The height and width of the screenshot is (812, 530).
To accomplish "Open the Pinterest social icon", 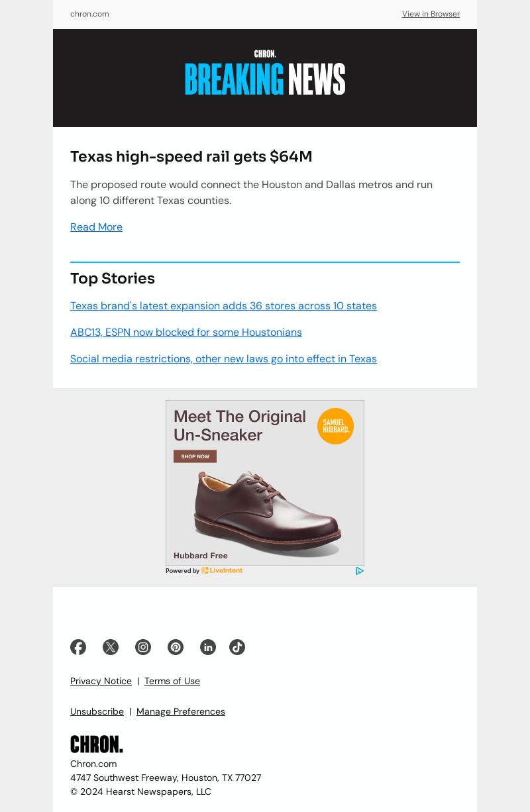I will pos(176,647).
